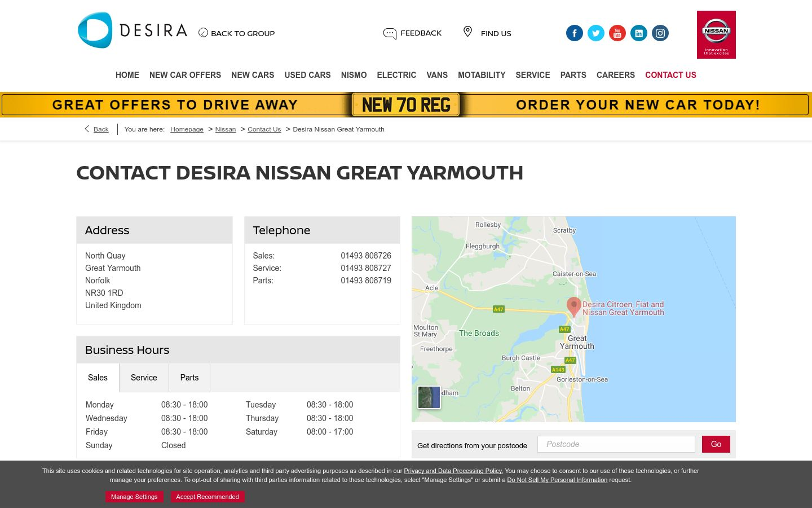The width and height of the screenshot is (812, 508).
Task: Click the BACK TO GROUP link
Action: [x=242, y=33]
